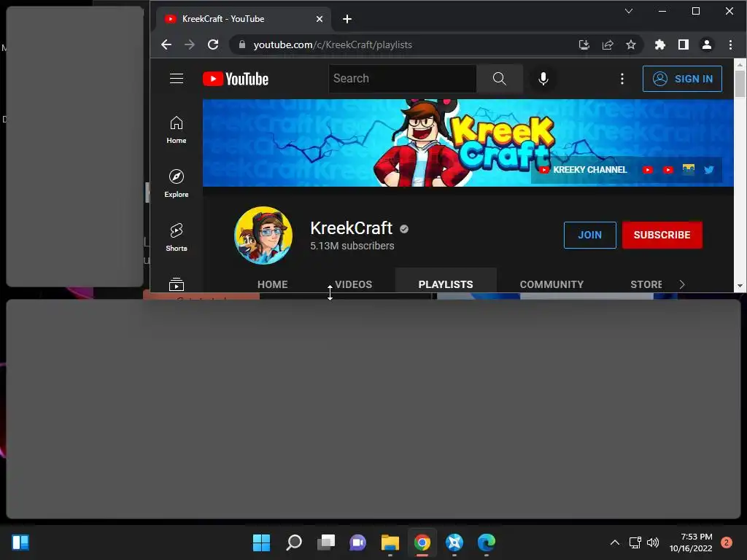The height and width of the screenshot is (560, 747).
Task: Open Chrome profile icon
Action: point(706,44)
